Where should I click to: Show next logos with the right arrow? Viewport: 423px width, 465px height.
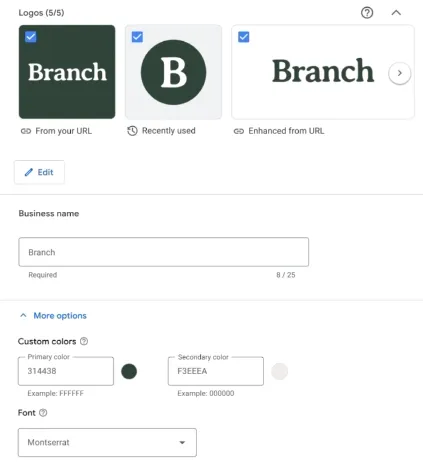click(399, 73)
